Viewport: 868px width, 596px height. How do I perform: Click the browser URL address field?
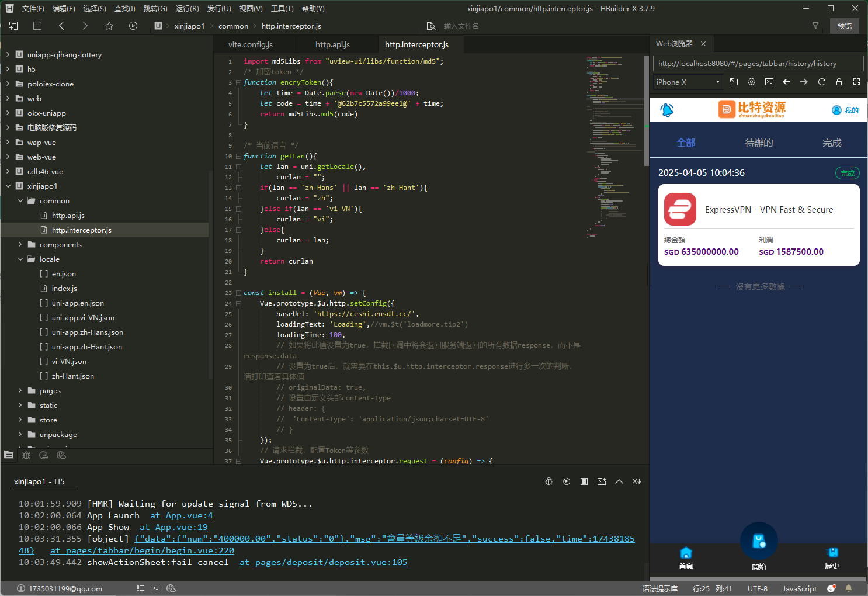758,63
